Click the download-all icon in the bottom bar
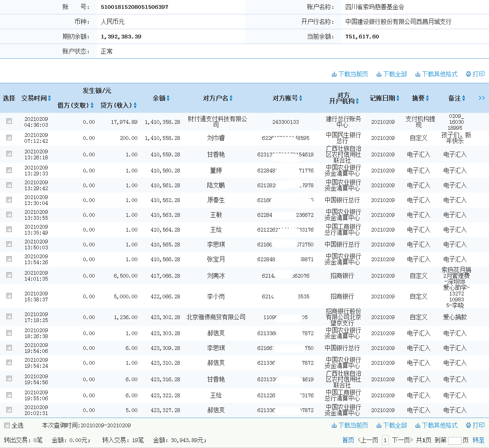This screenshot has width=489, height=448. click(x=379, y=425)
